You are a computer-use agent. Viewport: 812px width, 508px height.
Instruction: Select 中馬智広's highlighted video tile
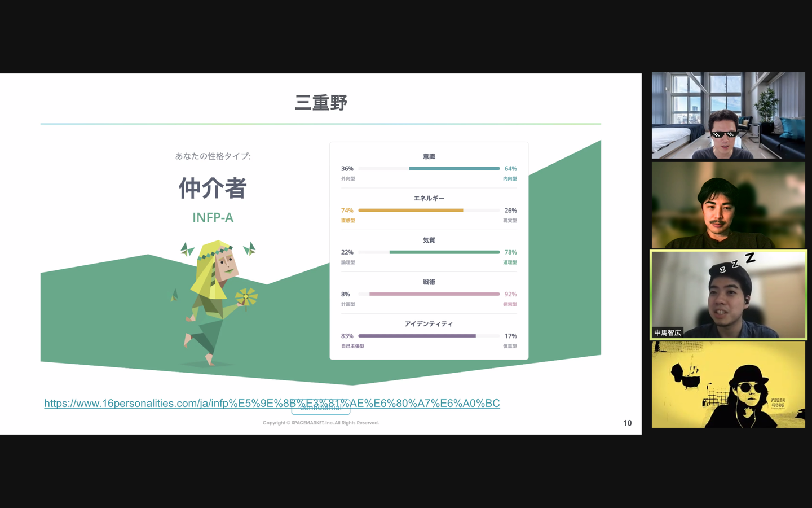pyautogui.click(x=729, y=295)
